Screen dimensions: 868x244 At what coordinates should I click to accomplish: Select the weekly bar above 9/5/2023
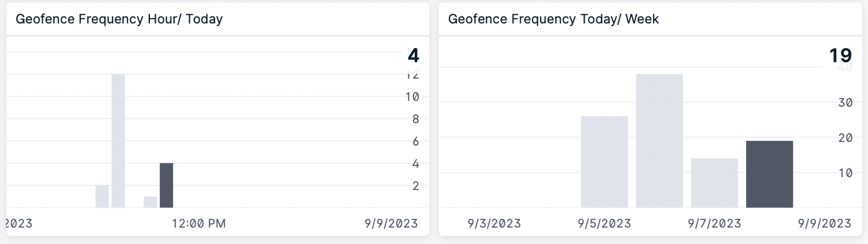(604, 162)
